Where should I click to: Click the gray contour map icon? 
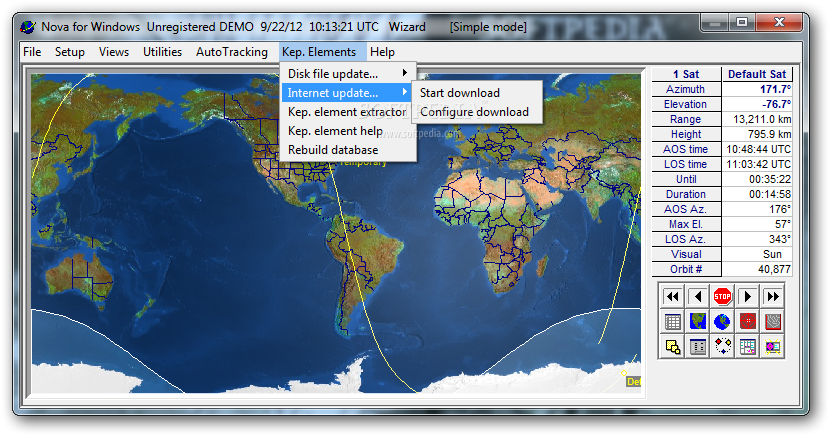772,321
